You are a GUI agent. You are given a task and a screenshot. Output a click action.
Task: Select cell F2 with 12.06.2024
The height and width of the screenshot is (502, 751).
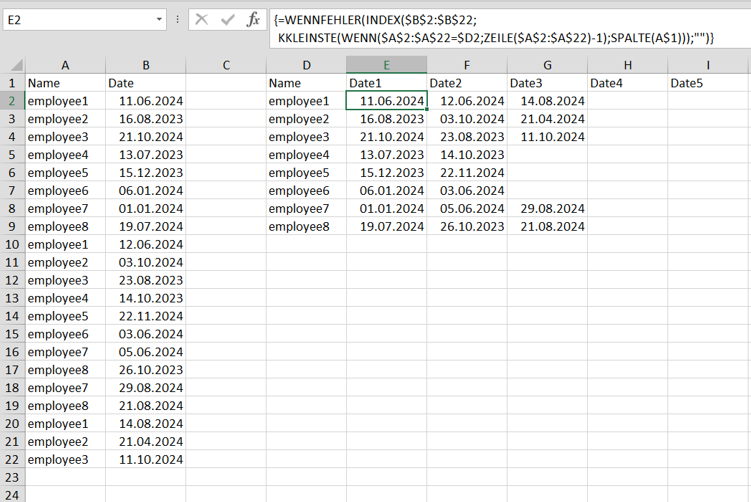(467, 101)
